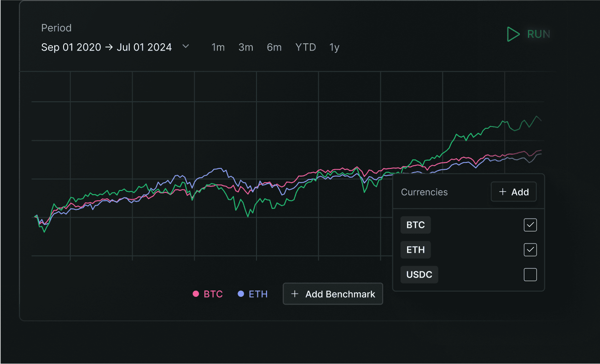Image resolution: width=600 pixels, height=364 pixels.
Task: Select the 1y time range
Action: (334, 47)
